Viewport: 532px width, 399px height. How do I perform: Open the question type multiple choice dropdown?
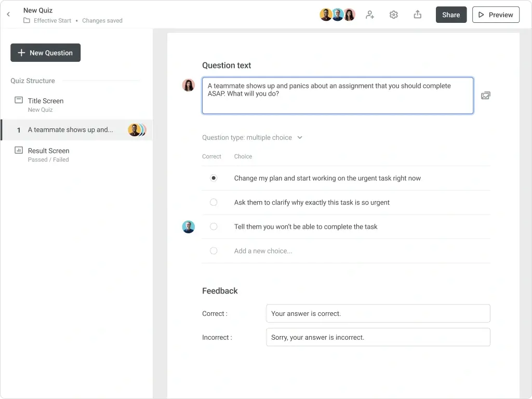252,137
